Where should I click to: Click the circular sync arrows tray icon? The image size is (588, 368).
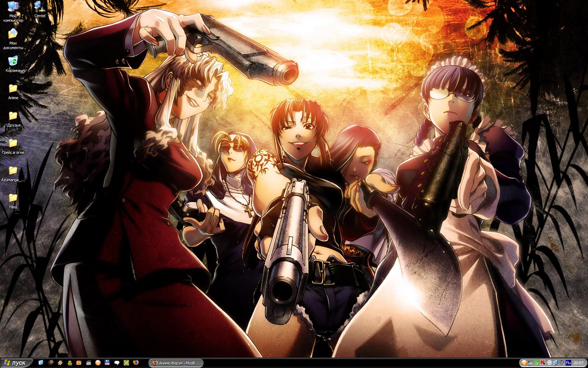point(549,363)
